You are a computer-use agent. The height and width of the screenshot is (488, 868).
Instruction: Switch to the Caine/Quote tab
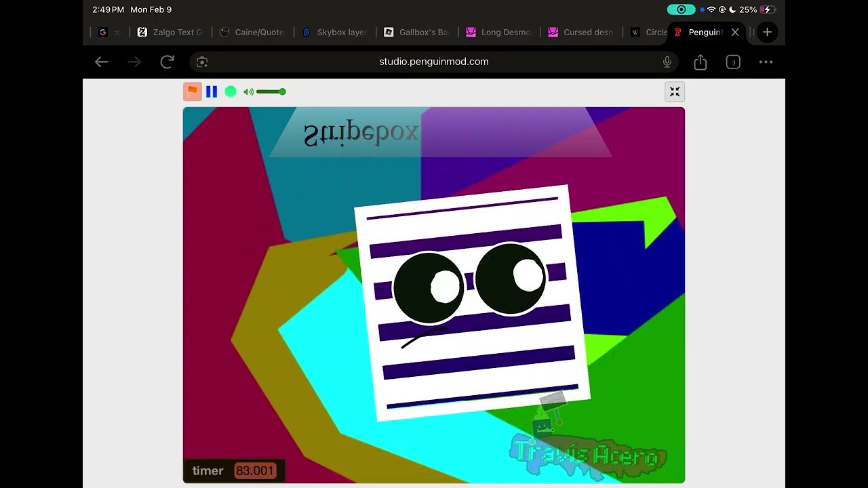point(253,32)
